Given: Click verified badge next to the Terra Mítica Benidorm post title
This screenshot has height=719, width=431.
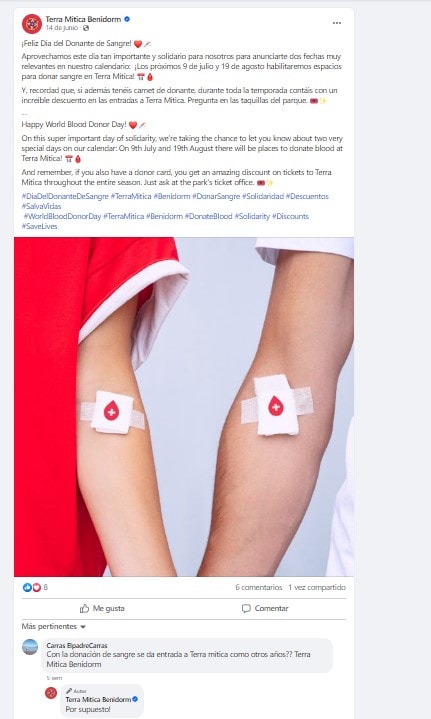Looking at the screenshot, I should 127,19.
